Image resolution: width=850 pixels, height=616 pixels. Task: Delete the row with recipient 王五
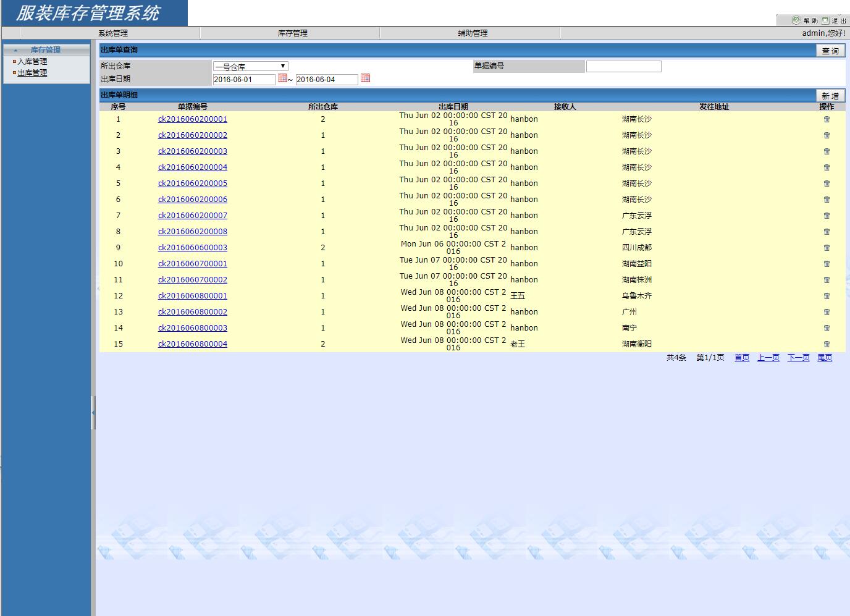pos(827,296)
